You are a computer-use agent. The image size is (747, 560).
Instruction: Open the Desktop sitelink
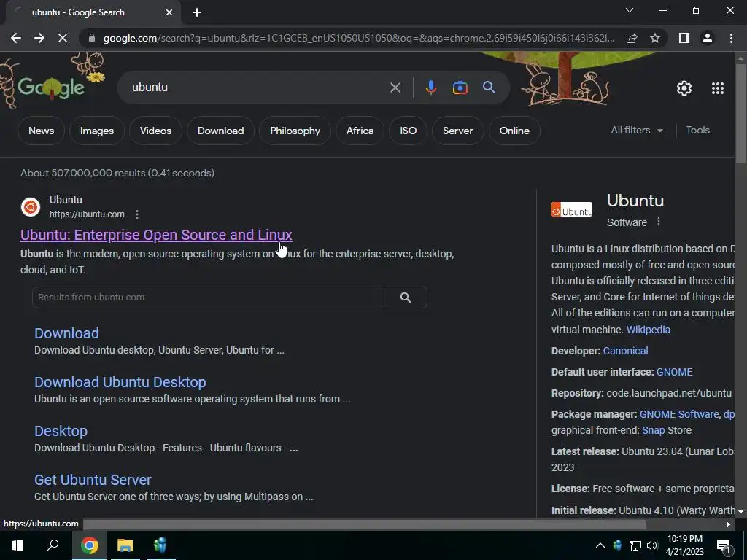tap(61, 431)
